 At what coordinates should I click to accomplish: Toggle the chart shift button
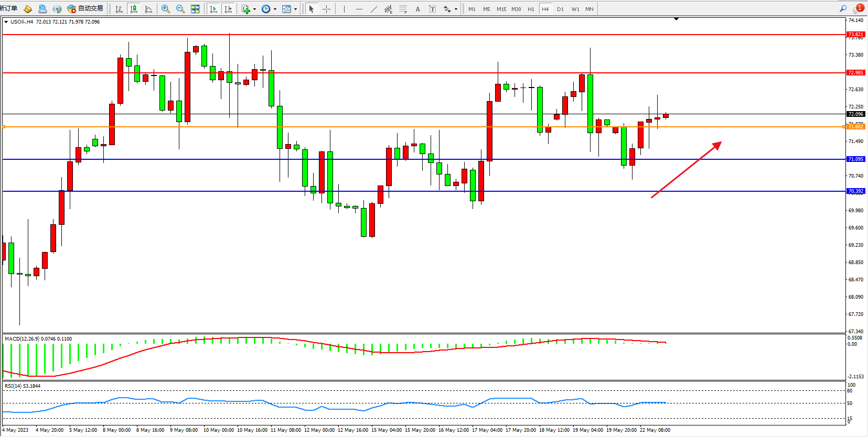tap(228, 9)
